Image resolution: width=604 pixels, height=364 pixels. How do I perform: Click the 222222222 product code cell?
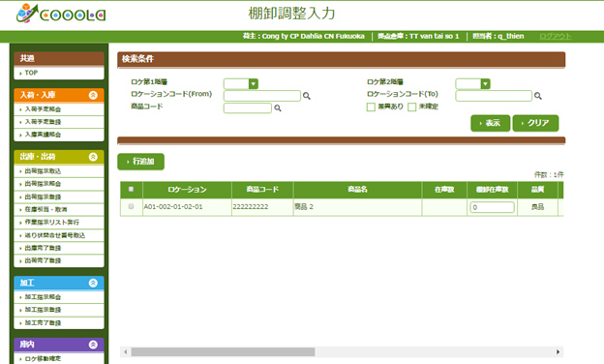click(x=262, y=207)
